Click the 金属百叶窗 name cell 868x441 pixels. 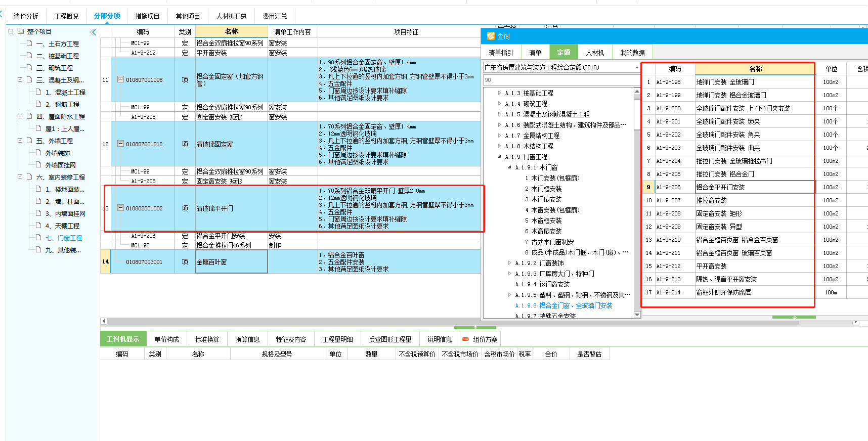coord(231,262)
